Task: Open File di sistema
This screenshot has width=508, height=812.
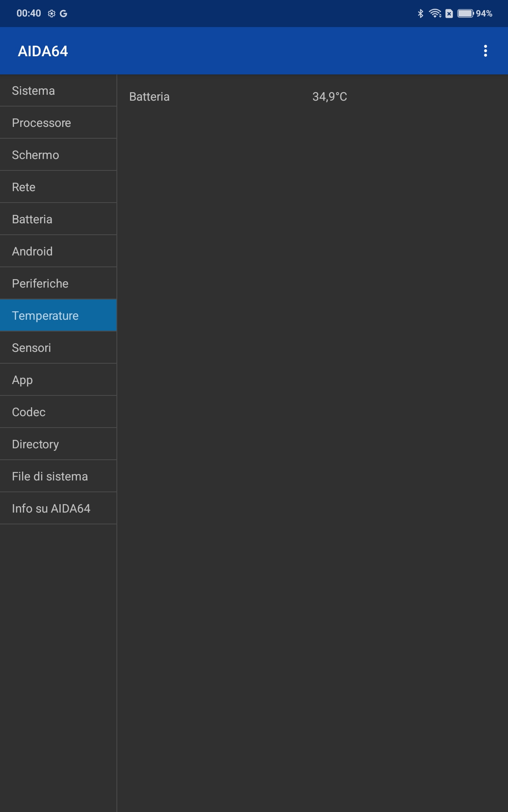Action: pyautogui.click(x=58, y=476)
